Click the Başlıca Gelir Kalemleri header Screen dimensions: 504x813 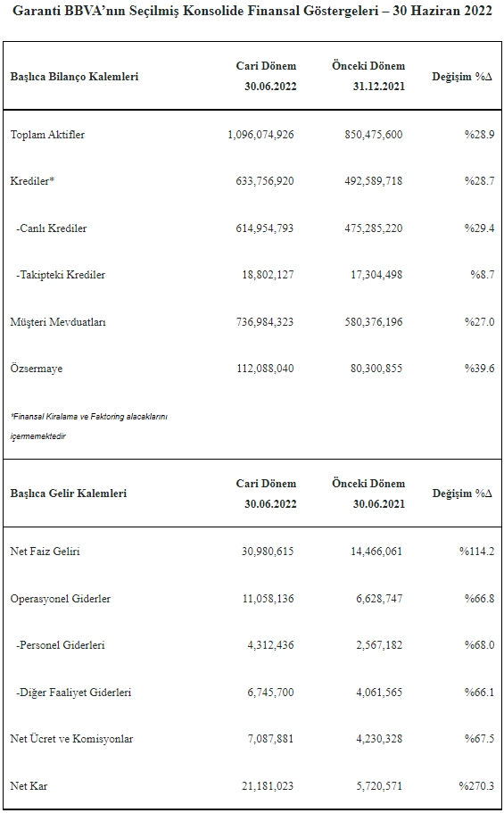point(69,494)
